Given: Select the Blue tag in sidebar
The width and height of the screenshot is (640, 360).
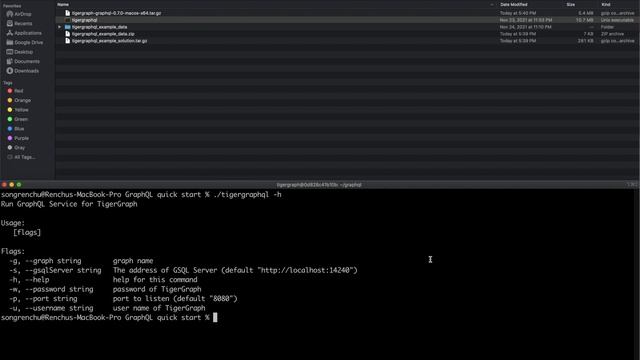Looking at the screenshot, I should (x=16, y=129).
